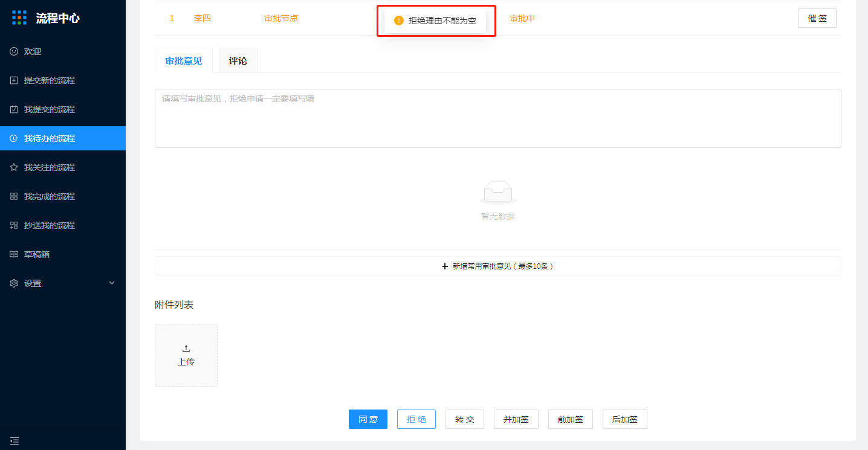Open 我提交的流程 in the sidebar
The height and width of the screenshot is (450, 868).
63,109
